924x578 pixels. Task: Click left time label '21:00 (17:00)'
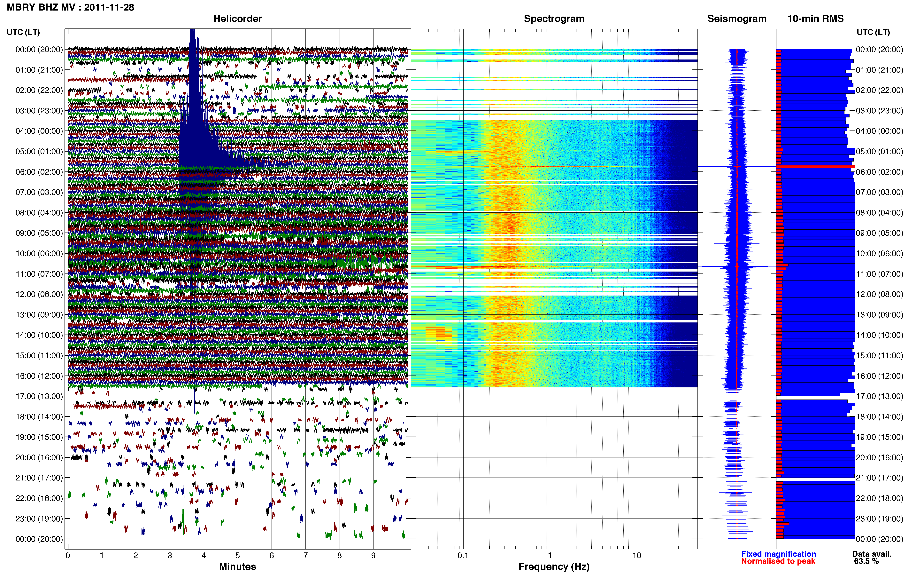pyautogui.click(x=39, y=478)
